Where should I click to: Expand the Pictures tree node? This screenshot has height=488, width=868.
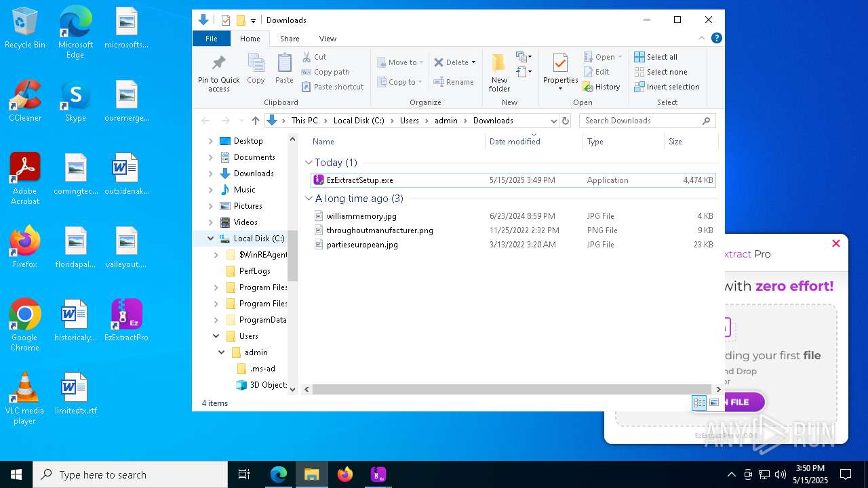(x=211, y=206)
